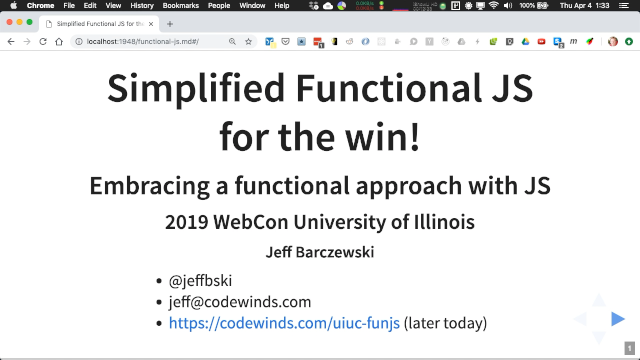This screenshot has width=640, height=360.
Task: Open the home page via house icon
Action: pyautogui.click(x=59, y=42)
